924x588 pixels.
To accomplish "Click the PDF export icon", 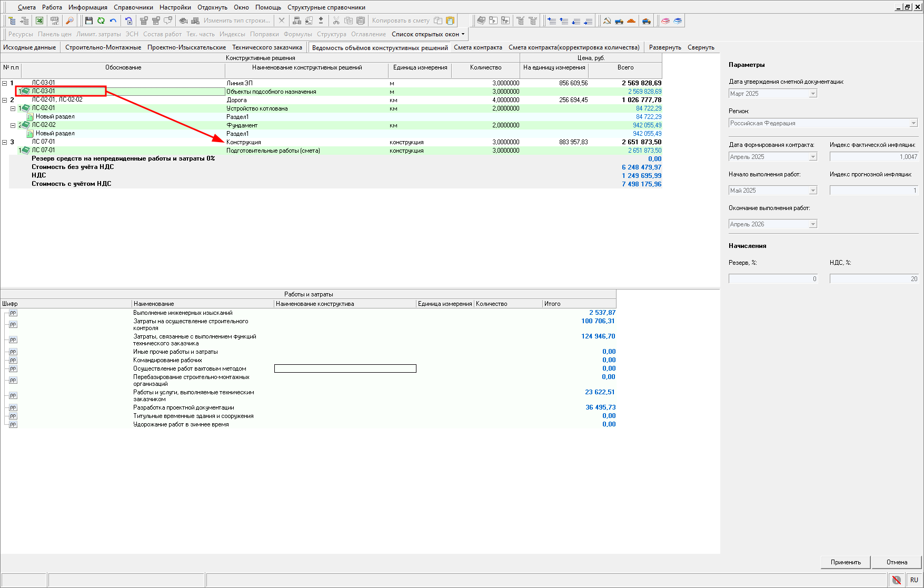I will click(x=54, y=21).
